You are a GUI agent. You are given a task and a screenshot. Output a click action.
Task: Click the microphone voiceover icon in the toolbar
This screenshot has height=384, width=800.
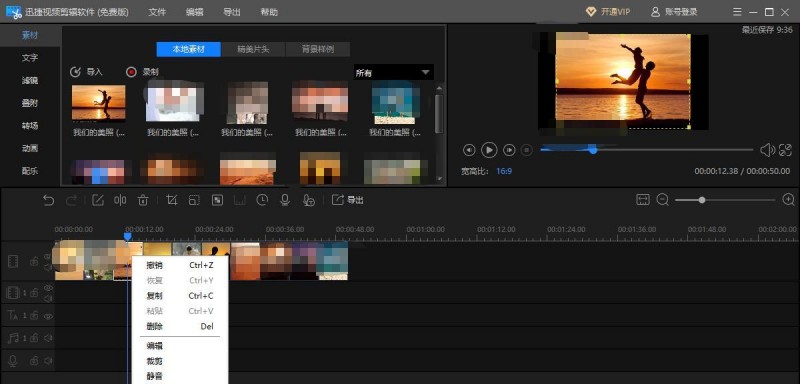pos(285,200)
